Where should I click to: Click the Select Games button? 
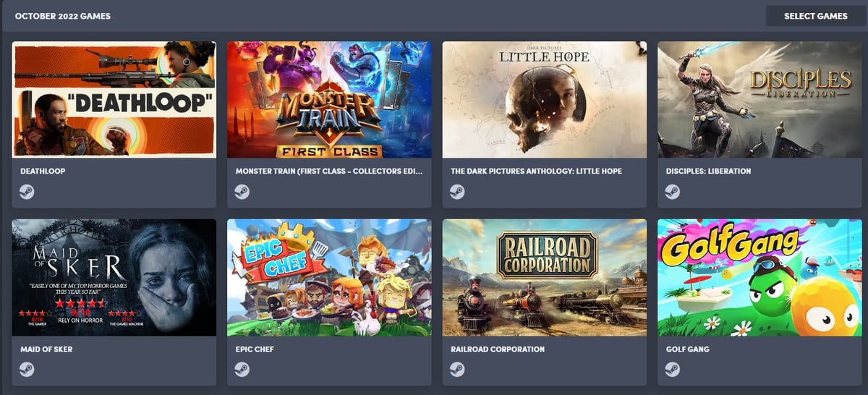pos(816,16)
